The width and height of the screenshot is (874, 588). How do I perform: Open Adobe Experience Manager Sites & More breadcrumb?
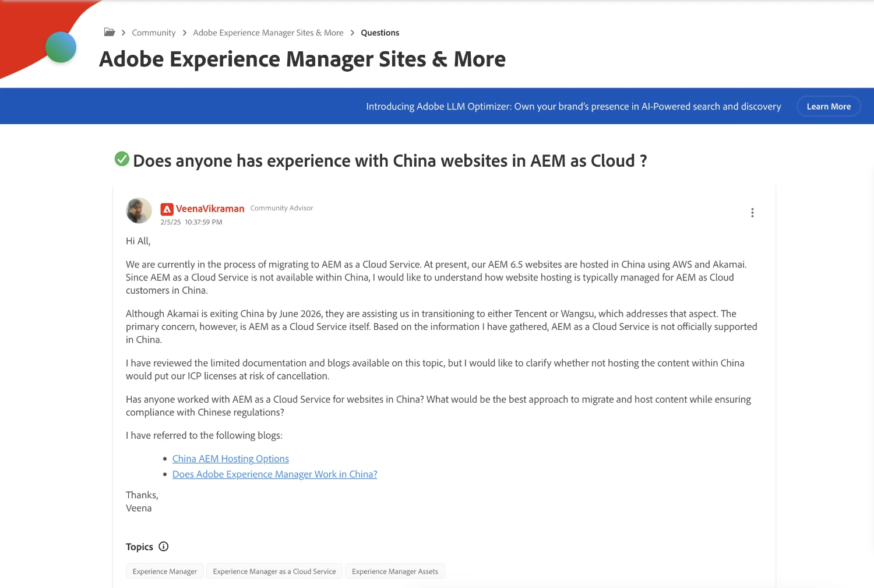(x=268, y=33)
